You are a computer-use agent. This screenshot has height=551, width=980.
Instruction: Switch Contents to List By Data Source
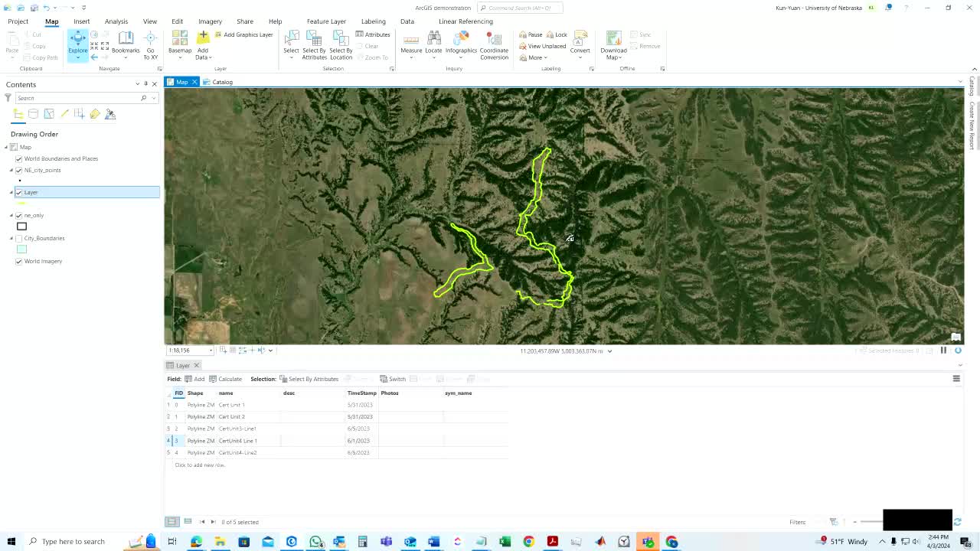coord(33,114)
